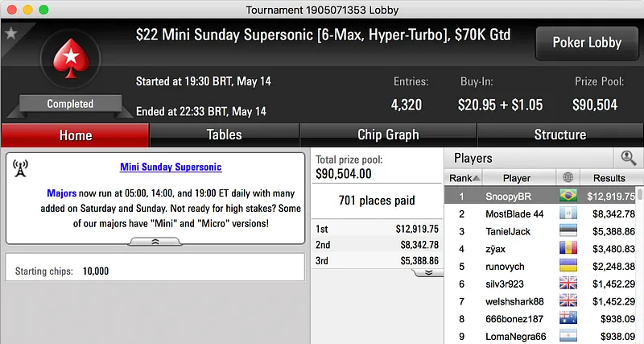Switch to the Tables tab
Screen dimensions: 644x344
point(225,135)
